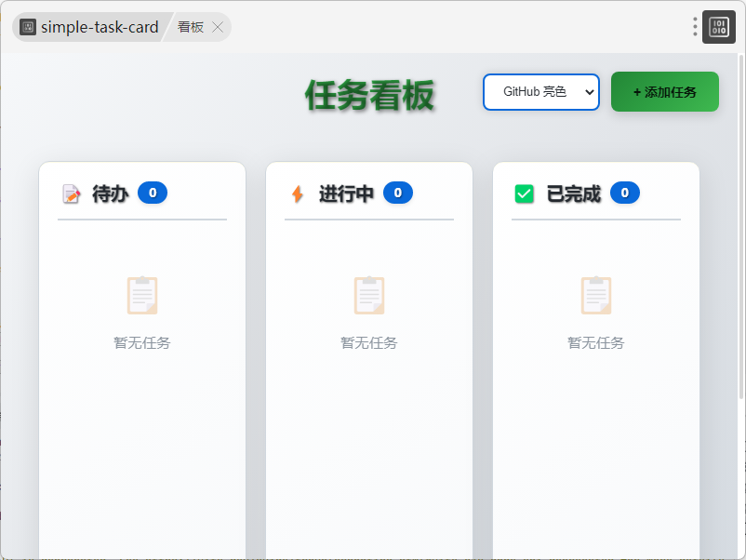
Task: Click the 进行中 count badge
Action: (x=398, y=193)
